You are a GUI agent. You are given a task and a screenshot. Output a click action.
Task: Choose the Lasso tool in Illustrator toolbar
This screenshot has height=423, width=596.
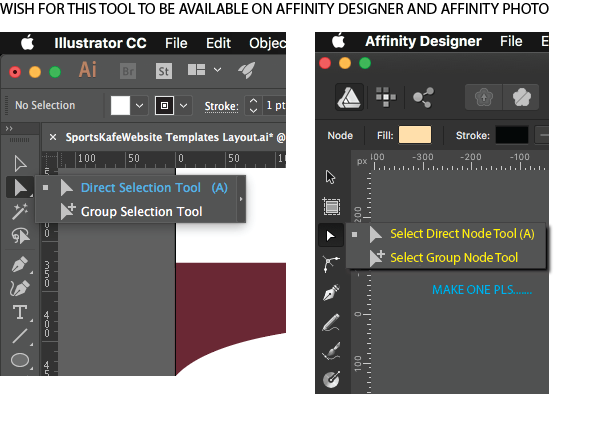tap(20, 236)
